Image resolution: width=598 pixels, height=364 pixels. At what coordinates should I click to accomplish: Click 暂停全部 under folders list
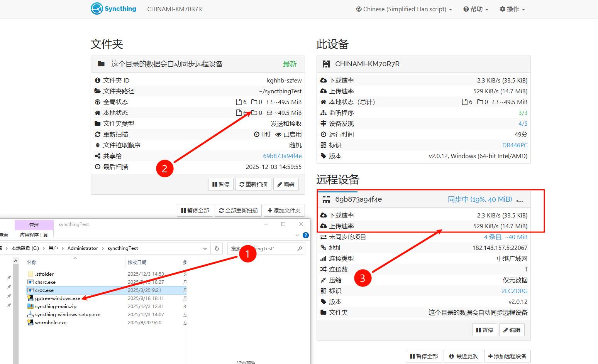pyautogui.click(x=195, y=211)
